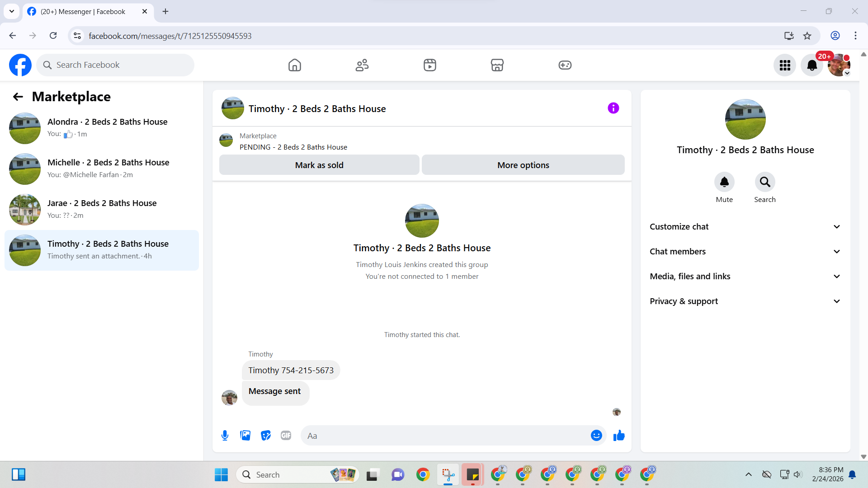Open the sticker picker icon
This screenshot has height=488, width=868.
[x=266, y=436]
